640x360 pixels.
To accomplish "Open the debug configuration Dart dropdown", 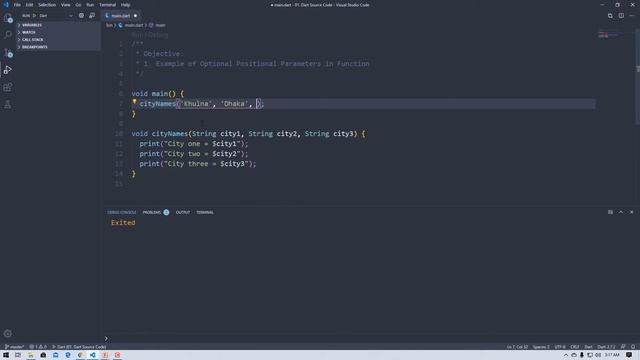I will [x=56, y=16].
